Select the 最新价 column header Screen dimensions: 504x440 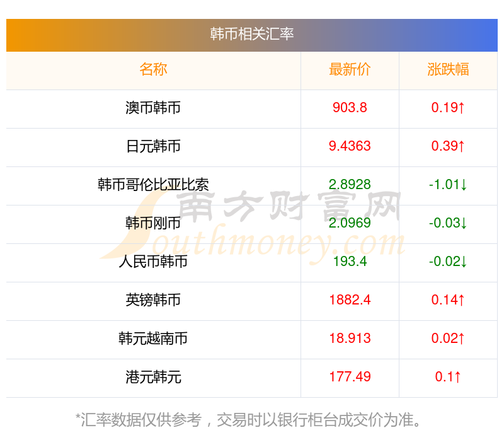[350, 69]
